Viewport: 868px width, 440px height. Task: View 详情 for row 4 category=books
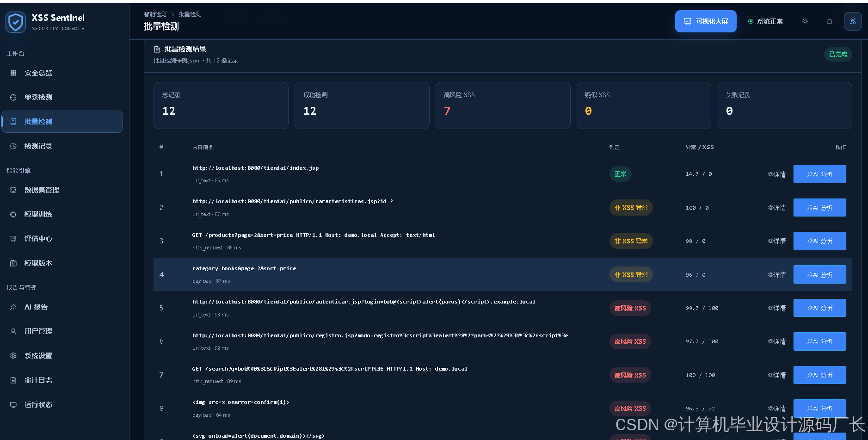pos(777,275)
